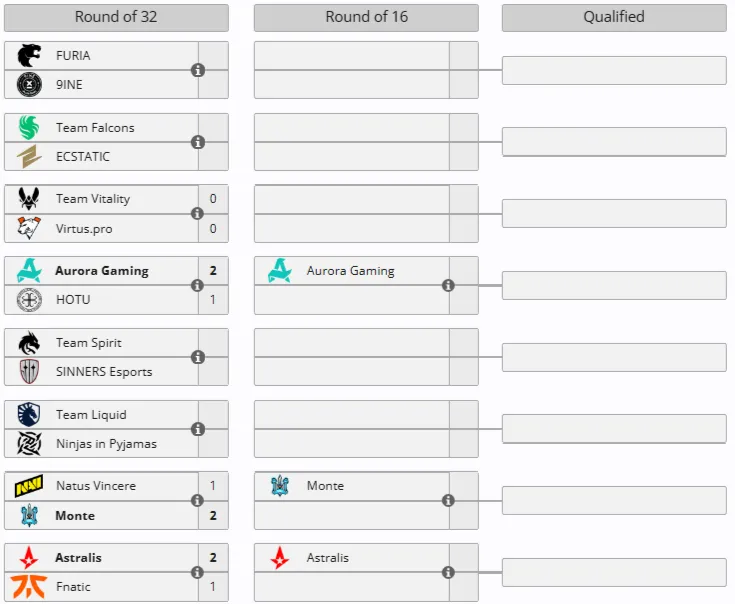Click the Fnatic orange logo
This screenshot has width=735, height=604.
point(29,586)
